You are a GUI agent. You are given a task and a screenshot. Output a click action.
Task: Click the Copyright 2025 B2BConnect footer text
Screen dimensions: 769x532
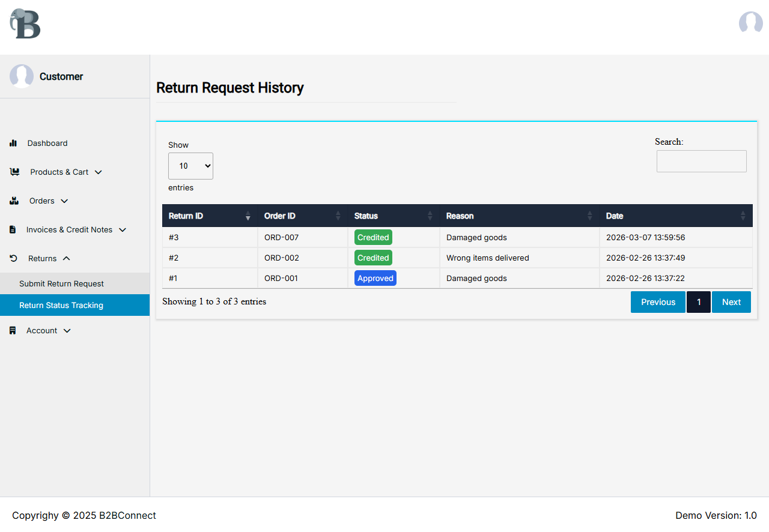[84, 515]
